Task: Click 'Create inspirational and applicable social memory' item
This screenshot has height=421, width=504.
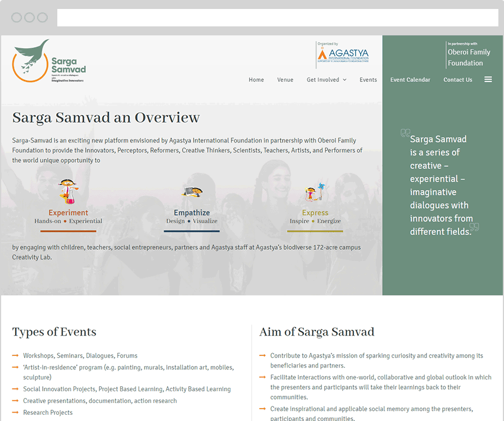Action: pos(371,413)
